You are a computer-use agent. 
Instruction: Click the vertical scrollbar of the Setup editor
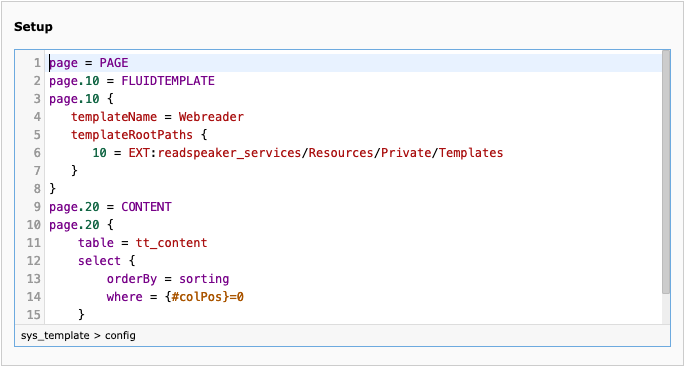tap(666, 172)
